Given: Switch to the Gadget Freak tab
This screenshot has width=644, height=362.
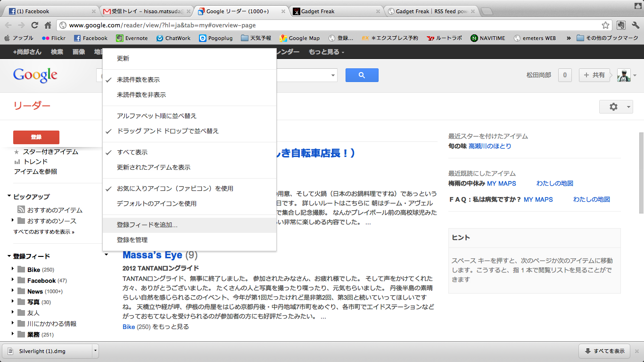Looking at the screenshot, I should click(x=335, y=11).
